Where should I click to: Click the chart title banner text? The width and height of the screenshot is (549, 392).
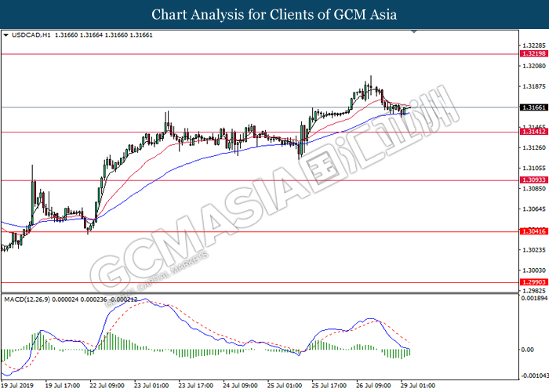tap(274, 14)
